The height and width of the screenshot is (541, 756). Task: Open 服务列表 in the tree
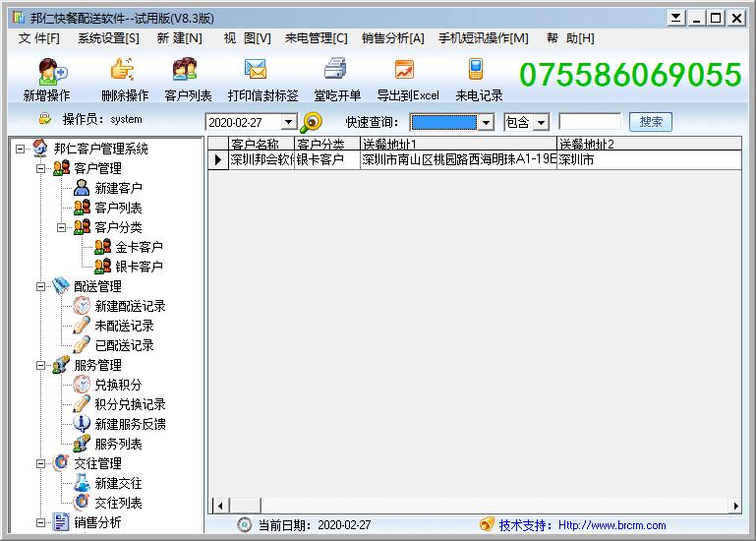point(118,444)
